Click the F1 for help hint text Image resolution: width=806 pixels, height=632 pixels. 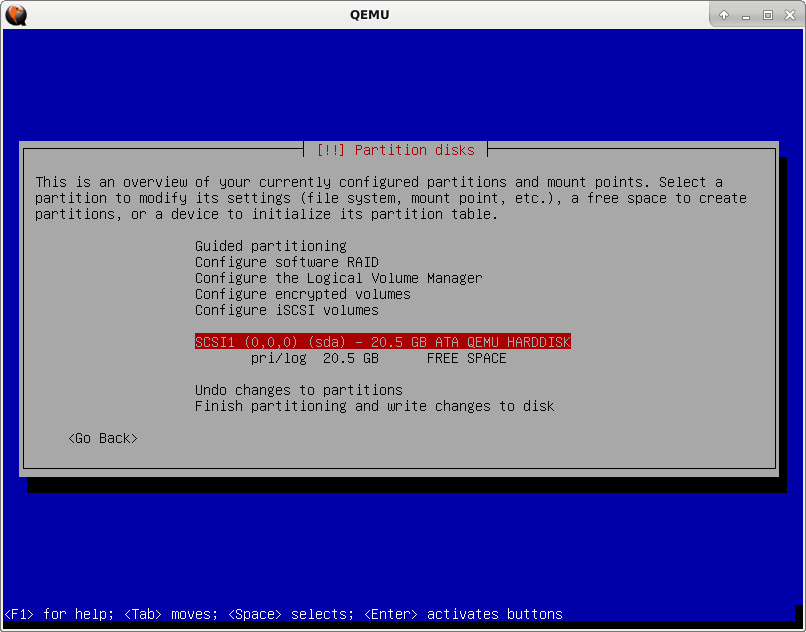[x=59, y=614]
